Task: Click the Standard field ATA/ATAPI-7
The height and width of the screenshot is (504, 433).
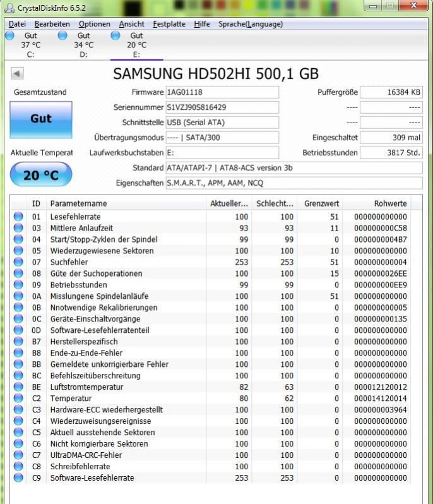Action: click(x=294, y=168)
